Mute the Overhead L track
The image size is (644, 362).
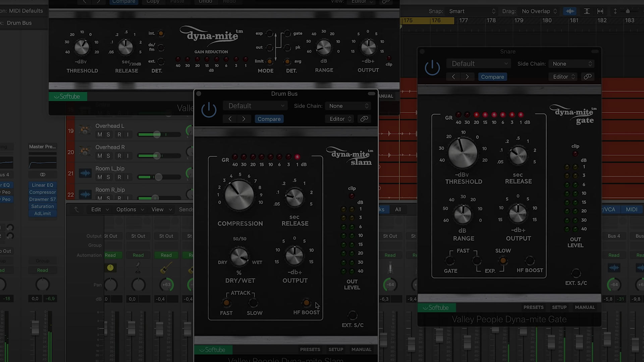(x=100, y=134)
